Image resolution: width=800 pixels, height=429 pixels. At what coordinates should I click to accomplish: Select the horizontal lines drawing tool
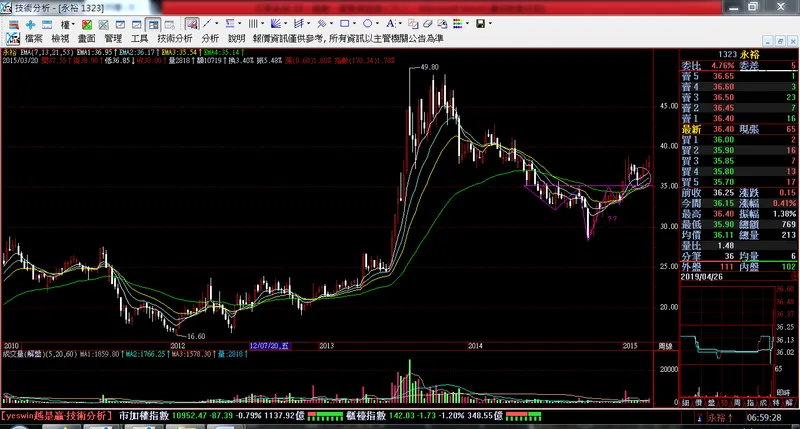tap(230, 23)
